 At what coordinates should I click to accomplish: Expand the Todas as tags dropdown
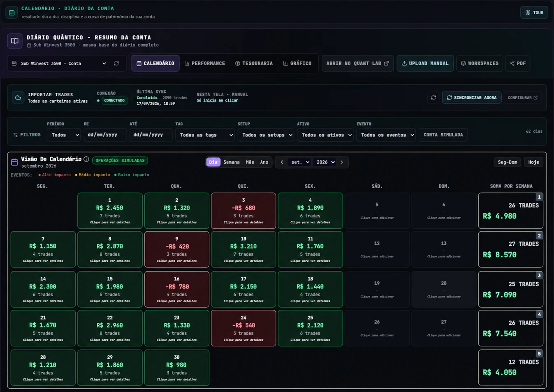click(205, 135)
